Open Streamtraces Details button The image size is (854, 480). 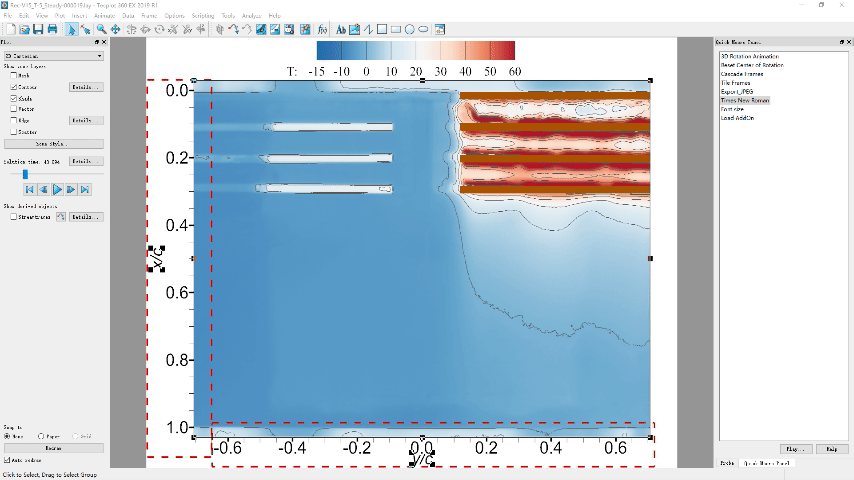pos(86,217)
